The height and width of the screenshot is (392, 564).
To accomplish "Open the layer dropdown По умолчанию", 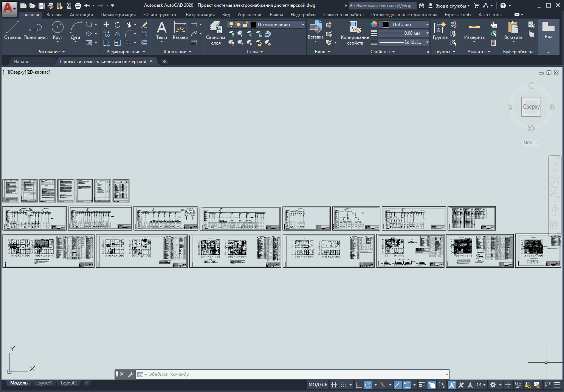I will (x=267, y=25).
